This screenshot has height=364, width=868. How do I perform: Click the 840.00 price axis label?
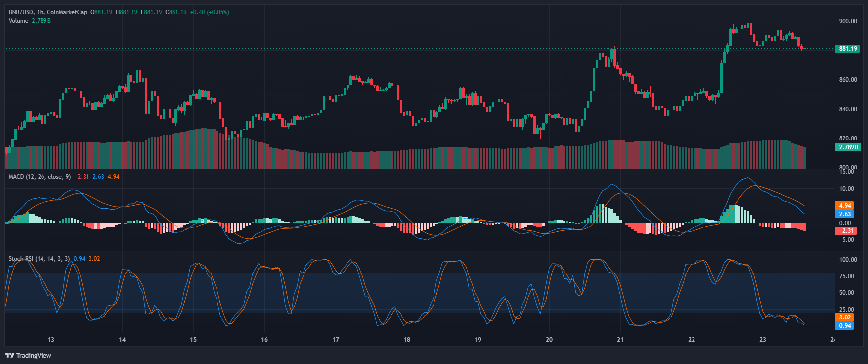pyautogui.click(x=848, y=109)
